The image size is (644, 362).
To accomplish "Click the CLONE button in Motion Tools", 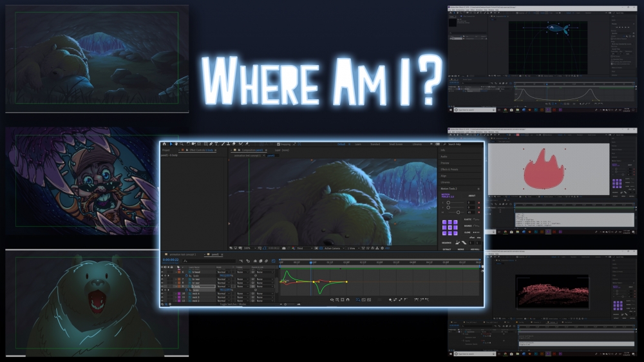I will (471, 233).
